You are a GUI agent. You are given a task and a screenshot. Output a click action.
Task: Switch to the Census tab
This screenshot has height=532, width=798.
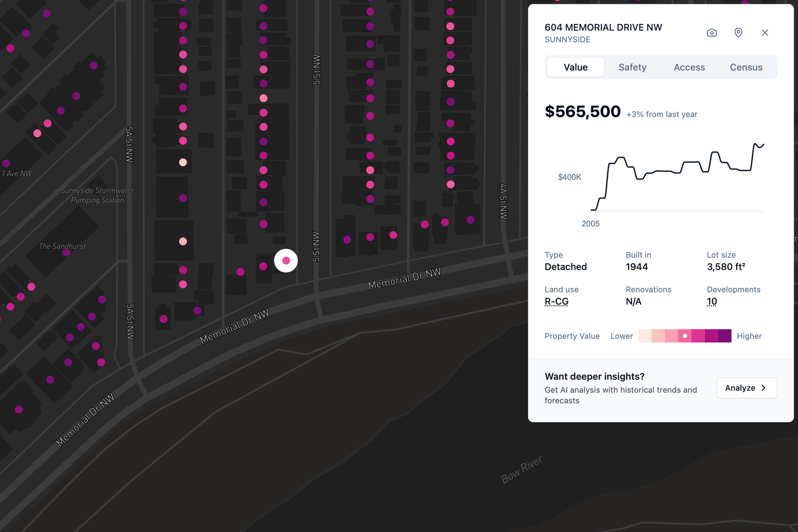pos(746,68)
